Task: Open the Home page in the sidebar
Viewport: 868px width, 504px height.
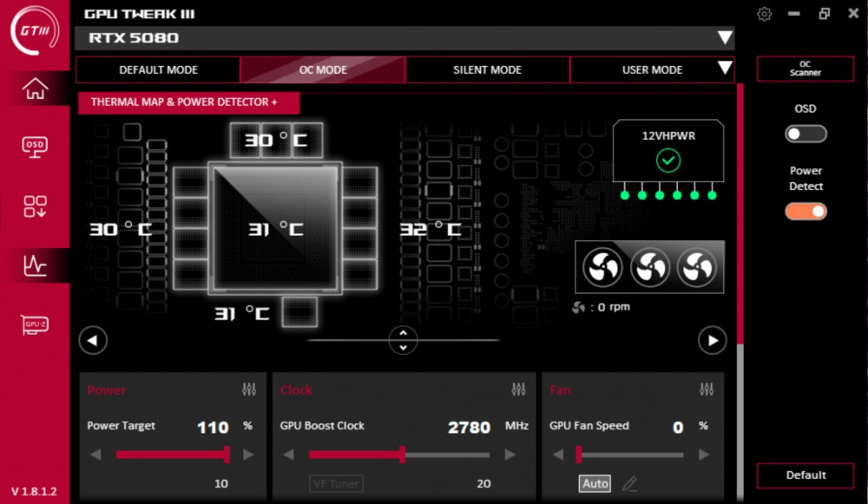Action: [35, 88]
